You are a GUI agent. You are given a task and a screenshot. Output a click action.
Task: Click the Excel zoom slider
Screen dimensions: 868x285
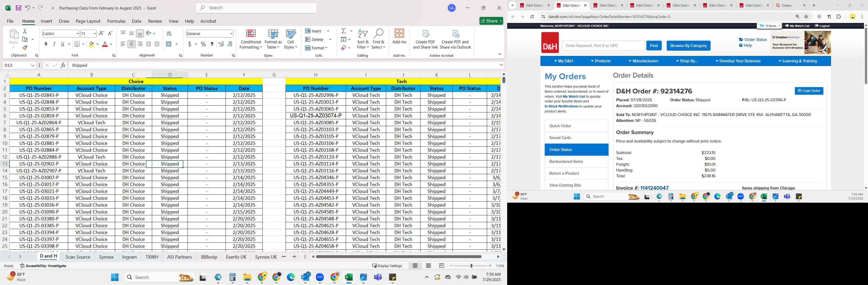pyautogui.click(x=471, y=265)
